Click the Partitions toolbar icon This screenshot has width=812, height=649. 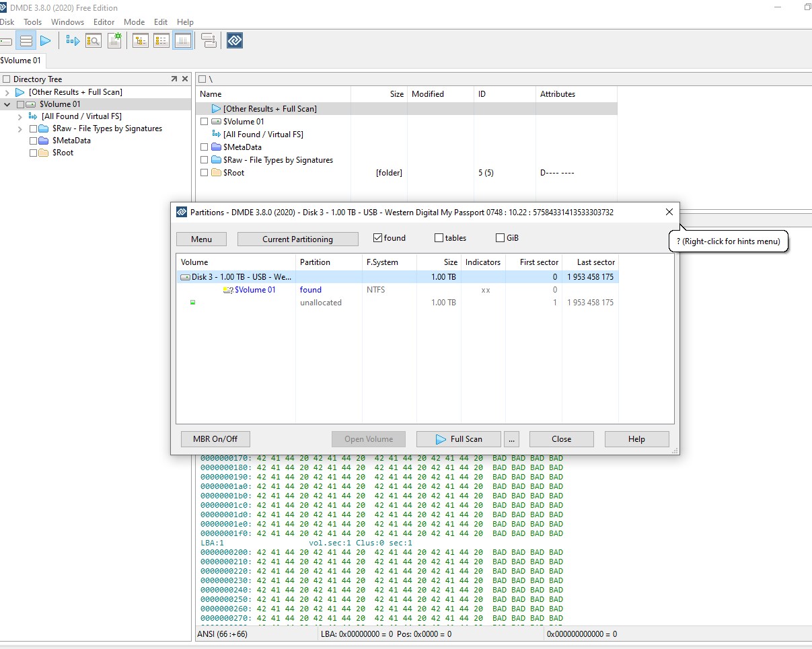[26, 41]
